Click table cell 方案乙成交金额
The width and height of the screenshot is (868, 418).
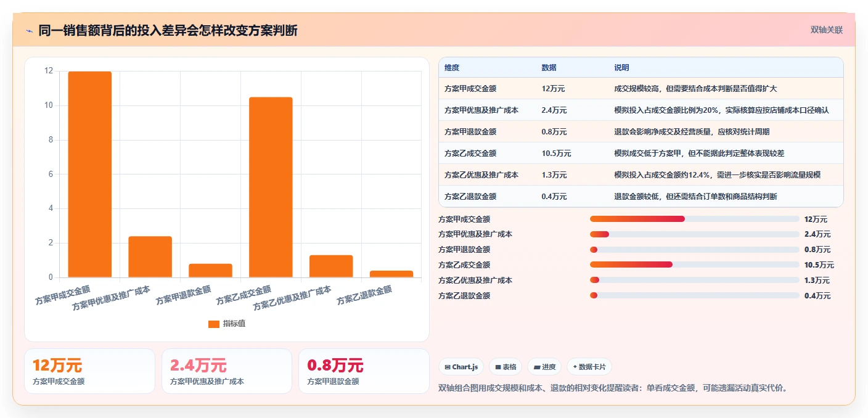(x=470, y=154)
